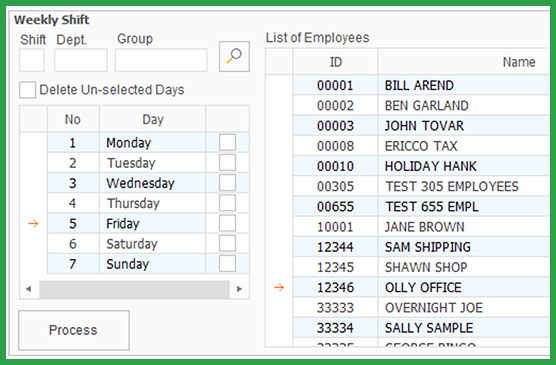556x365 pixels.
Task: Click day number 5 cell
Action: pyautogui.click(x=73, y=223)
